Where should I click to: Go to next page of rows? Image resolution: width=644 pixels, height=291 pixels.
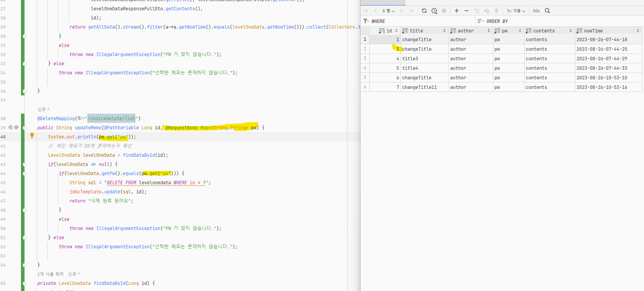click(402, 11)
